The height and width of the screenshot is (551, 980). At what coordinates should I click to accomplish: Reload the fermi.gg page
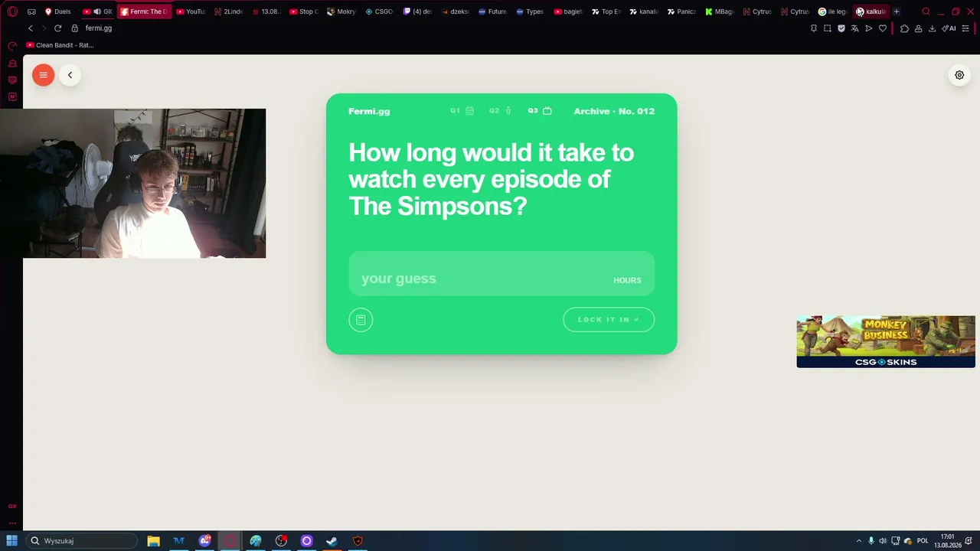coord(57,28)
